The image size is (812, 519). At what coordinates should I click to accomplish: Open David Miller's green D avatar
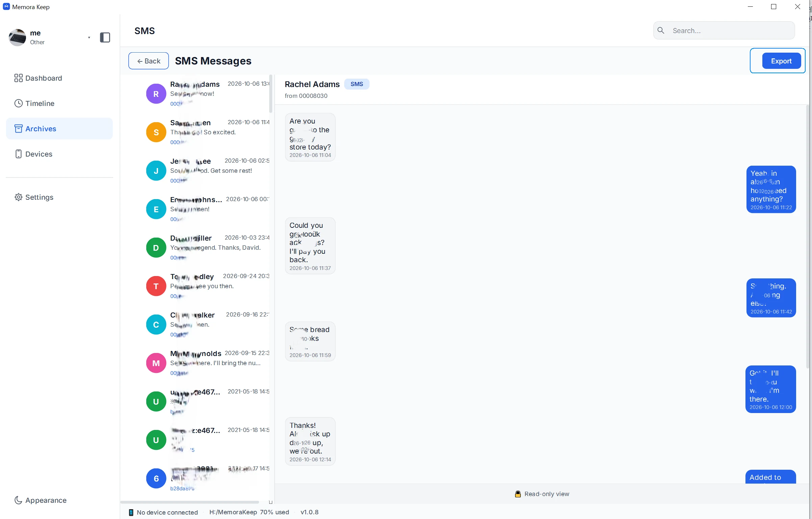click(156, 248)
